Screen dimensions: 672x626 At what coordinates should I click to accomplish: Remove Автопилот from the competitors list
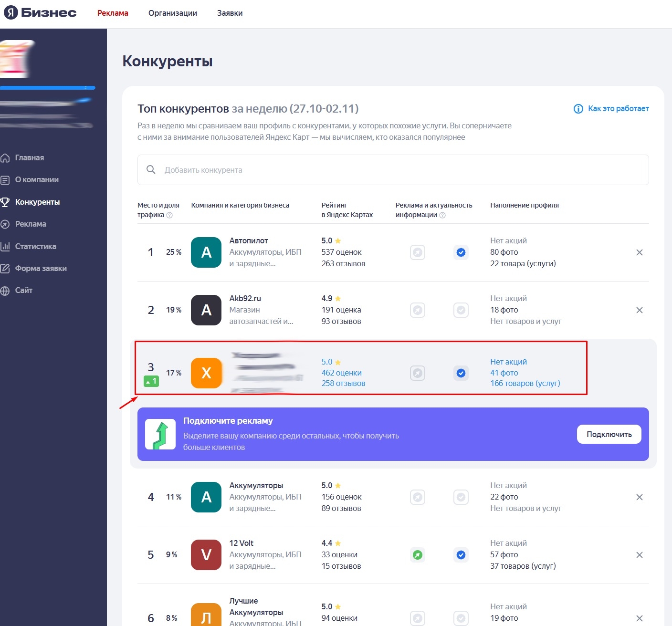coord(640,252)
